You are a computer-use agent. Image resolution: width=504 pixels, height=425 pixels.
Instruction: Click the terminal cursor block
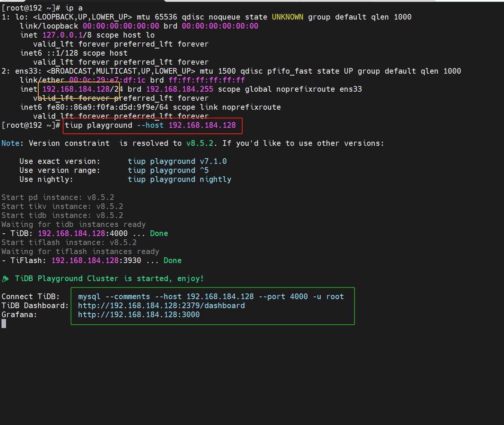pos(4,324)
